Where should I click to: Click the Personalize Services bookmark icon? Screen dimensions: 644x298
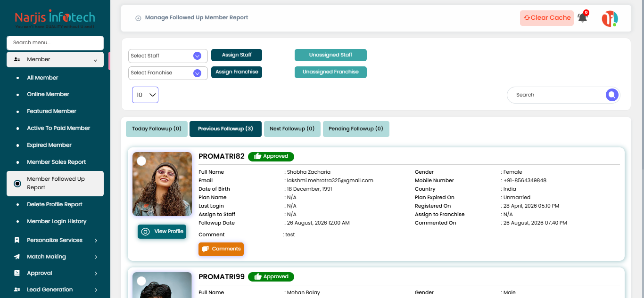tap(17, 240)
